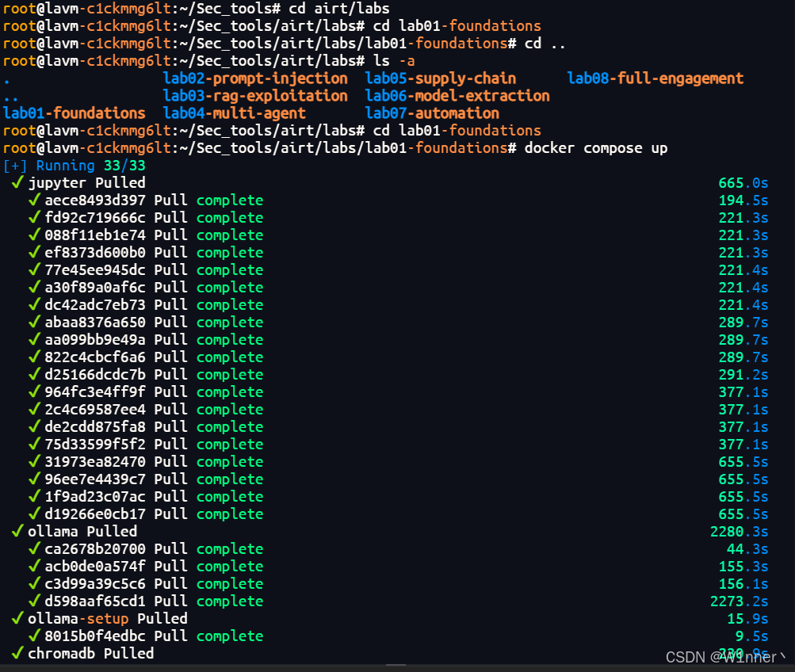Click layer hash fd92c719666c
Image resolution: width=795 pixels, height=672 pixels.
tap(95, 218)
